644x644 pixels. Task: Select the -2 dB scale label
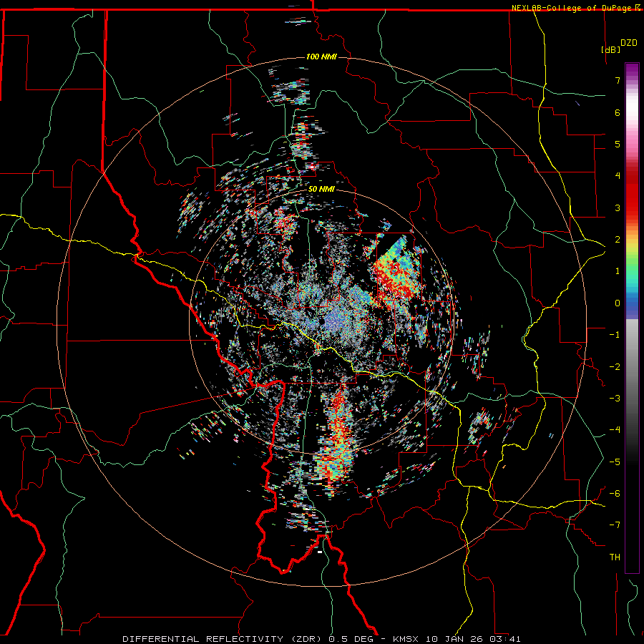pyautogui.click(x=615, y=367)
